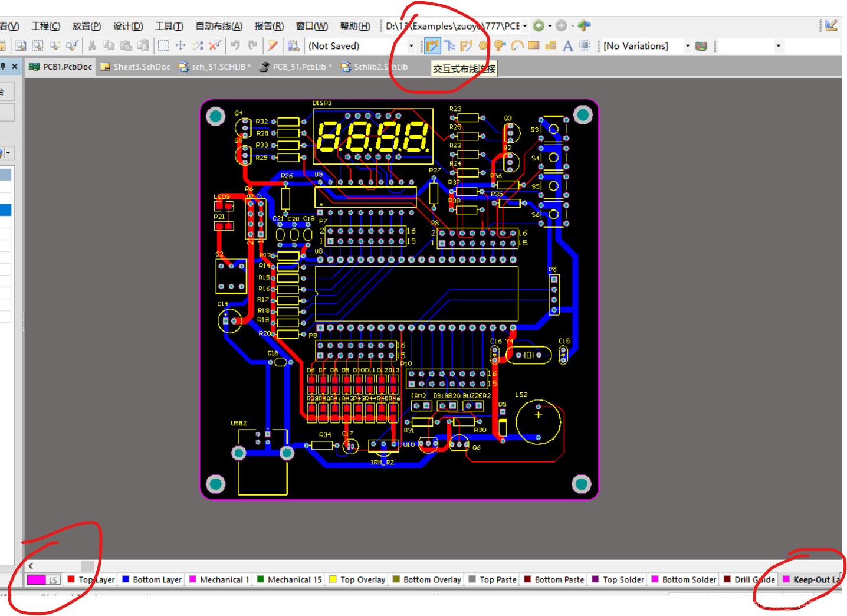Activate select inside area tool
The image size is (847, 616).
coord(163,45)
